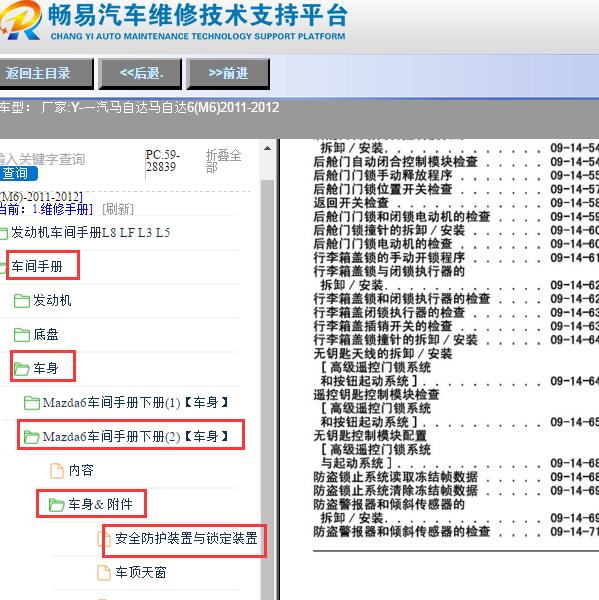599x600 pixels.
Task: Expand the 发动机 folder node
Action: (52, 300)
